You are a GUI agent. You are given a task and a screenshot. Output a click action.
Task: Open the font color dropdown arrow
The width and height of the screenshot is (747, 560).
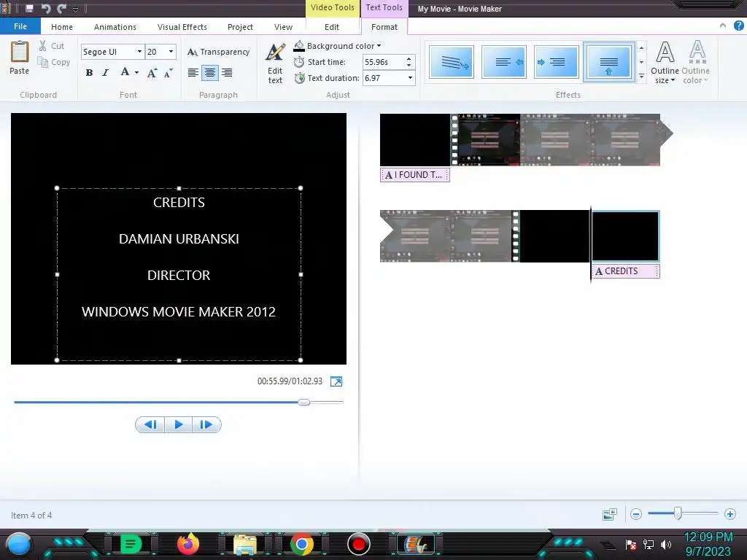pos(136,73)
